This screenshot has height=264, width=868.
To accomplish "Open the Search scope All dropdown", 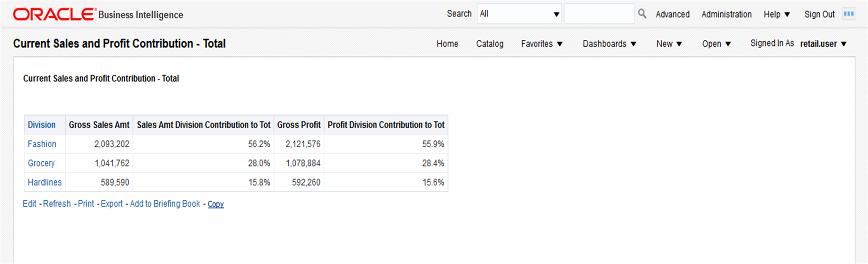I will (x=519, y=14).
